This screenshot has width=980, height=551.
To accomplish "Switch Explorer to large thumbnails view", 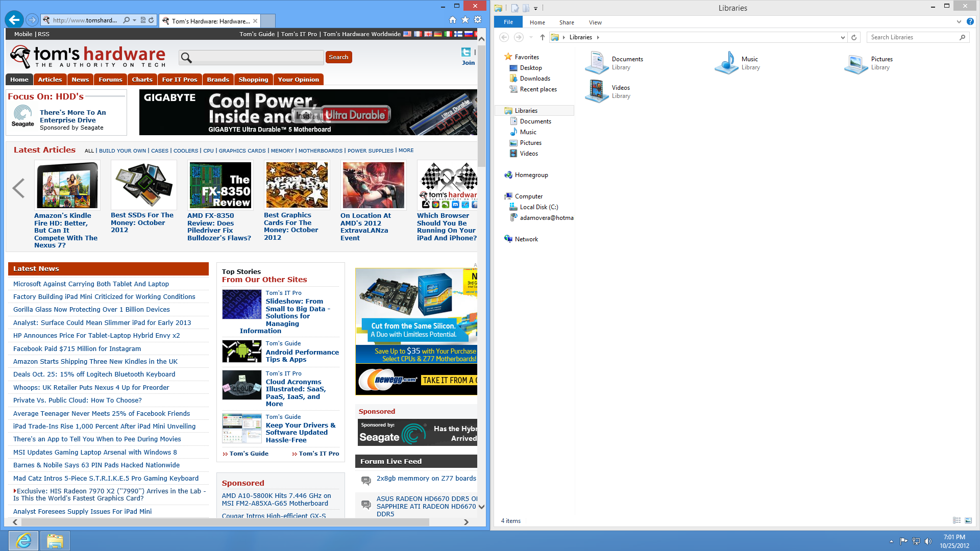I will coord(968,520).
